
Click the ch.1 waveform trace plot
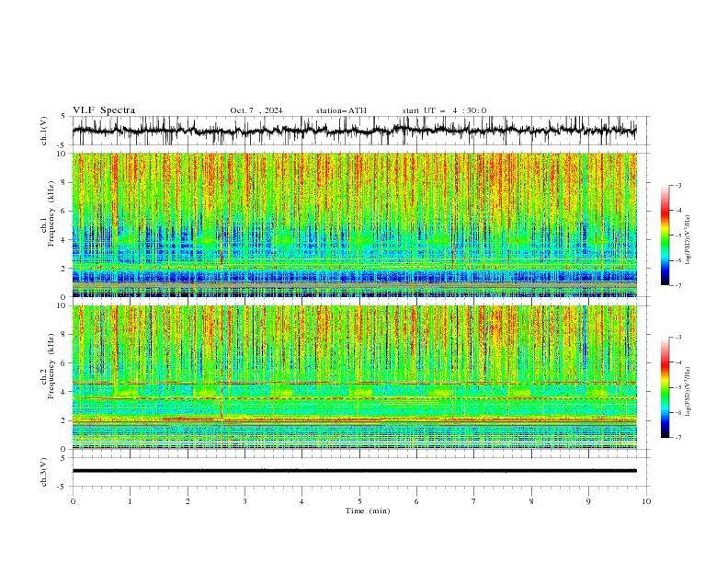click(x=355, y=131)
